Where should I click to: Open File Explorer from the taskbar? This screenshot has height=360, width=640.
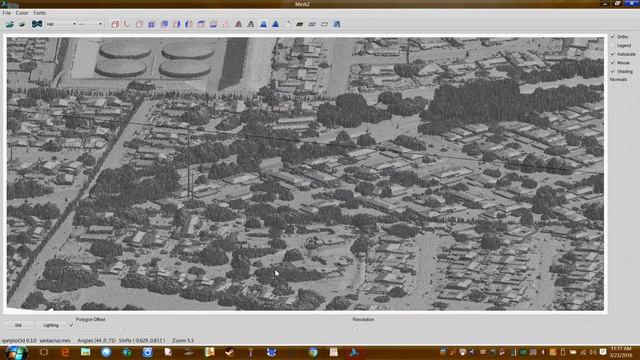(x=85, y=352)
